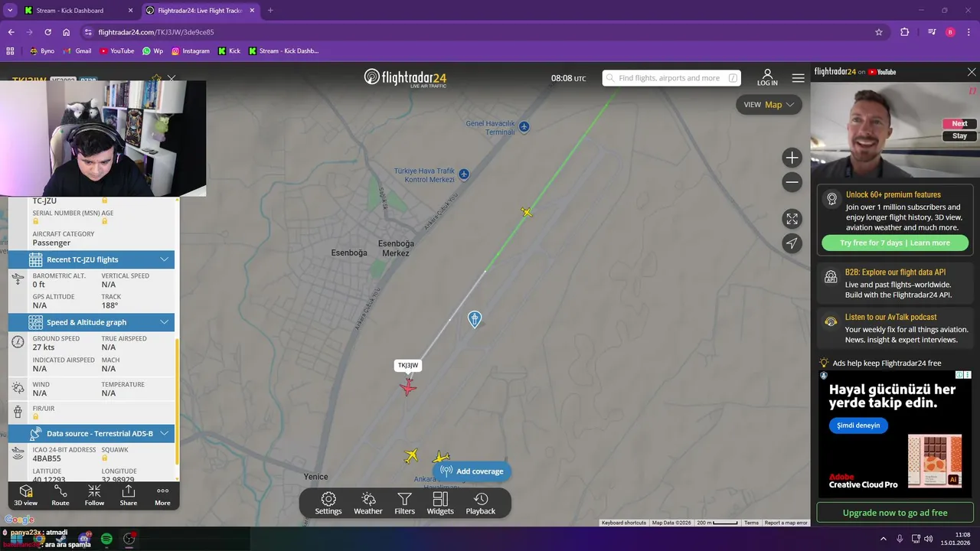Viewport: 980px width, 551px height.
Task: Share this flight
Action: coord(129,495)
